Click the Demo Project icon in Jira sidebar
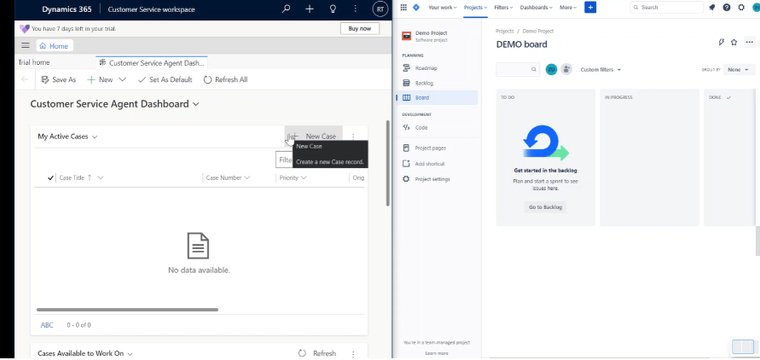 click(407, 36)
